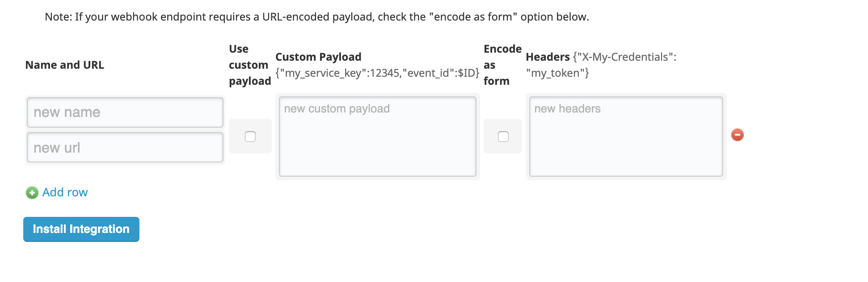Click inside the new name field
This screenshot has width=868, height=282.
point(124,112)
